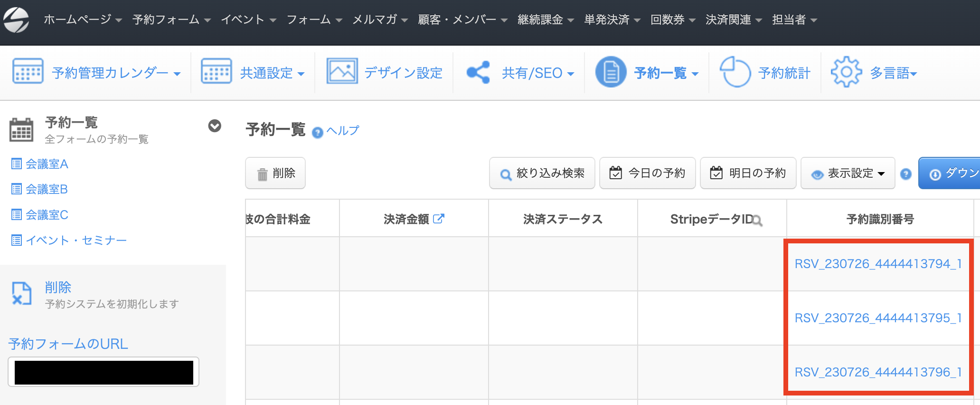Open external link icon beside 決済金額

coord(439,219)
